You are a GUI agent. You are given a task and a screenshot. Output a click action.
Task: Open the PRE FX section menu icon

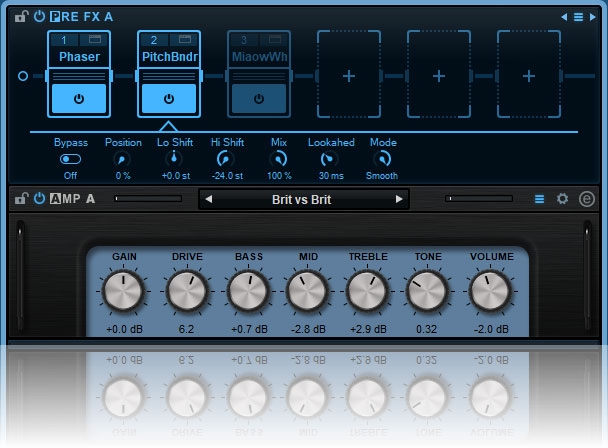tap(578, 17)
